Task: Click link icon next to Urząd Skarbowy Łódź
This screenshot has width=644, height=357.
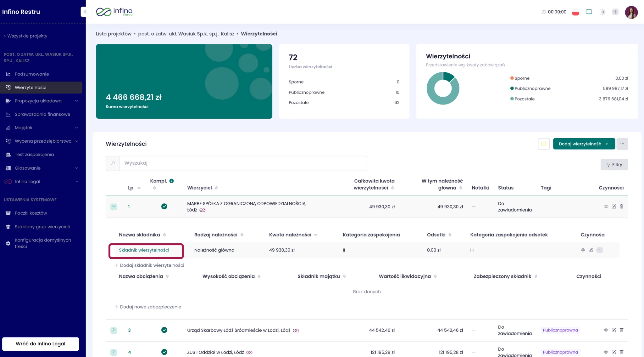Action: coord(296,331)
